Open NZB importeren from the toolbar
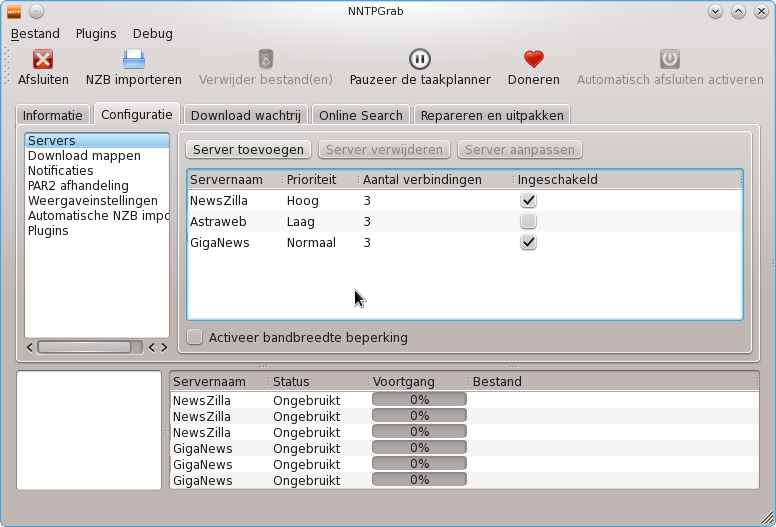Image resolution: width=776 pixels, height=527 pixels. [x=133, y=60]
